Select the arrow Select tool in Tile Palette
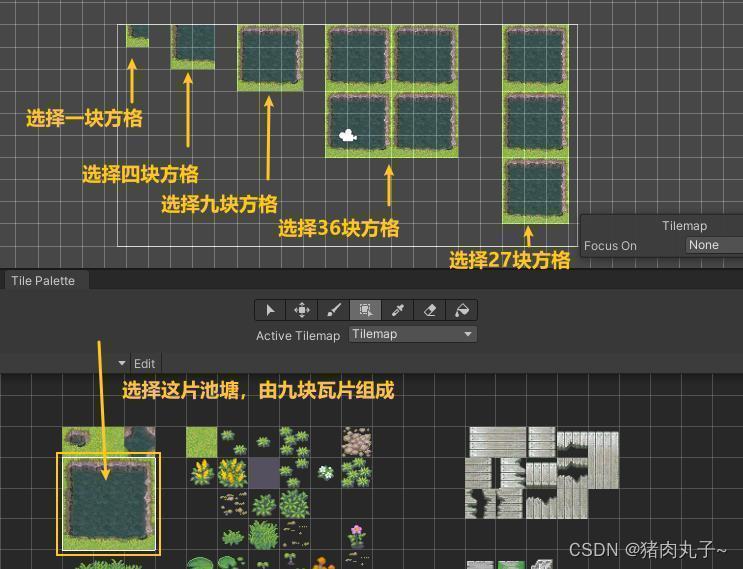The height and width of the screenshot is (569, 743). coord(270,310)
